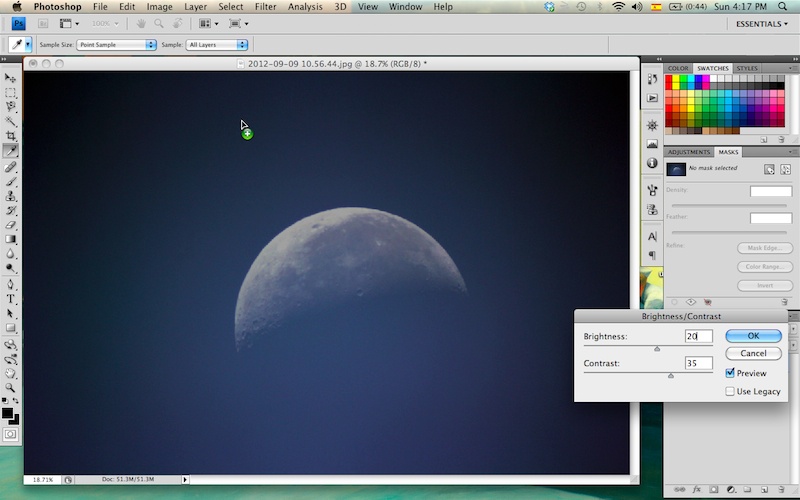This screenshot has width=800, height=500.
Task: Choose the Horizontal Type tool
Action: pyautogui.click(x=11, y=298)
